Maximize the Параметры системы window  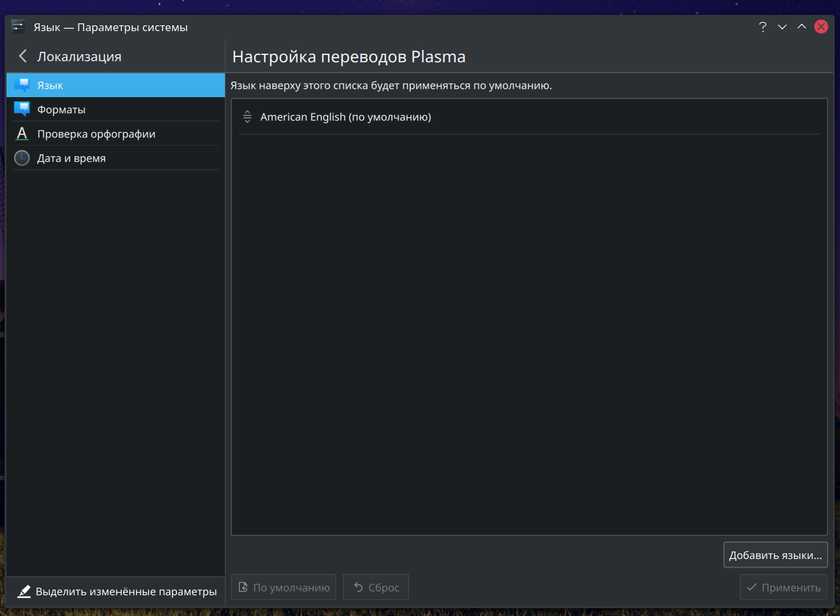tap(802, 27)
